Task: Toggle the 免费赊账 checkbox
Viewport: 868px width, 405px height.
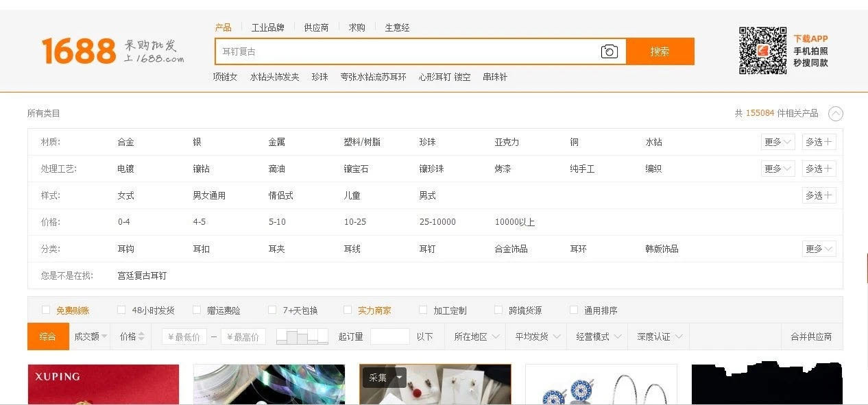Action: [x=46, y=310]
